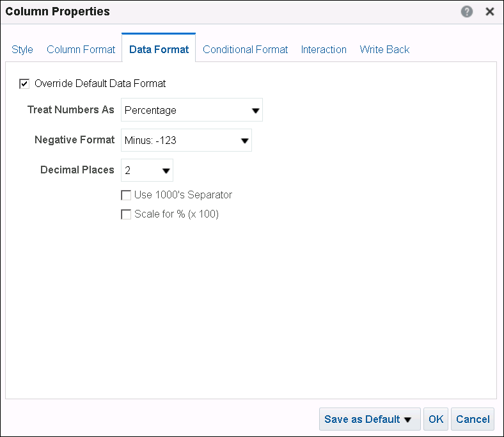Switch to the Interaction tab
504x437 pixels.
324,49
